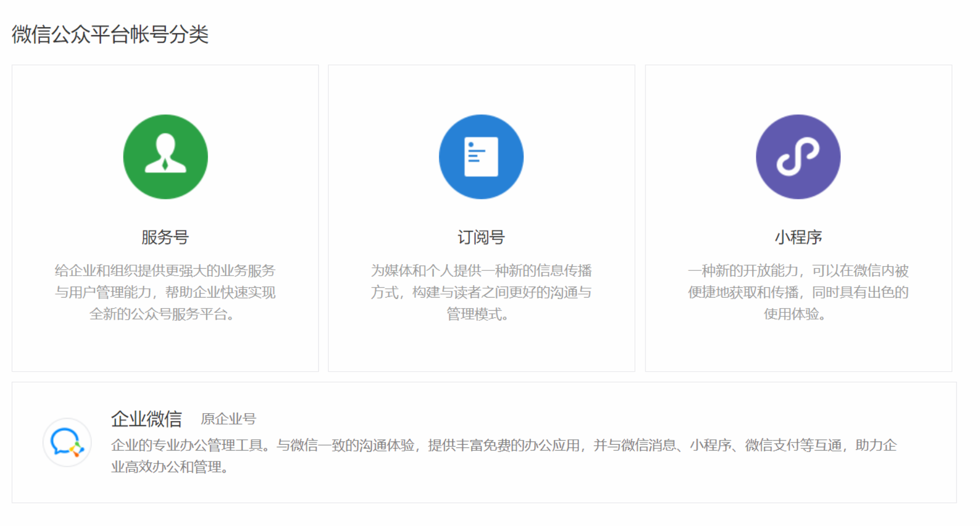Viewport: 980px width, 526px height.
Task: Click the blue 订阅号 document icon
Action: click(481, 156)
